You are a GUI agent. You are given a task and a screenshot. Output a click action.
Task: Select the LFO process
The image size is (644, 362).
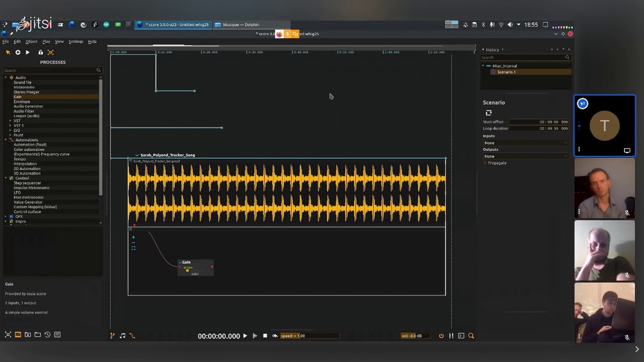[x=17, y=193]
